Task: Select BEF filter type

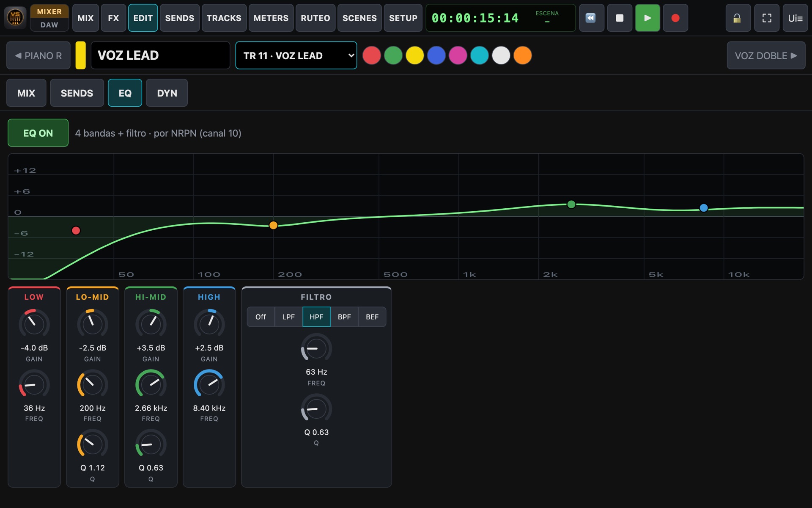Action: point(372,317)
